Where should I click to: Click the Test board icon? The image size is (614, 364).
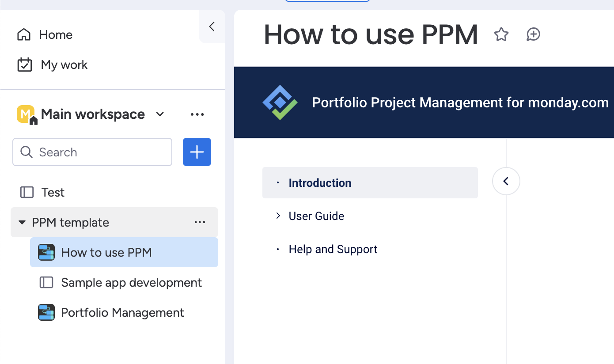coord(27,192)
